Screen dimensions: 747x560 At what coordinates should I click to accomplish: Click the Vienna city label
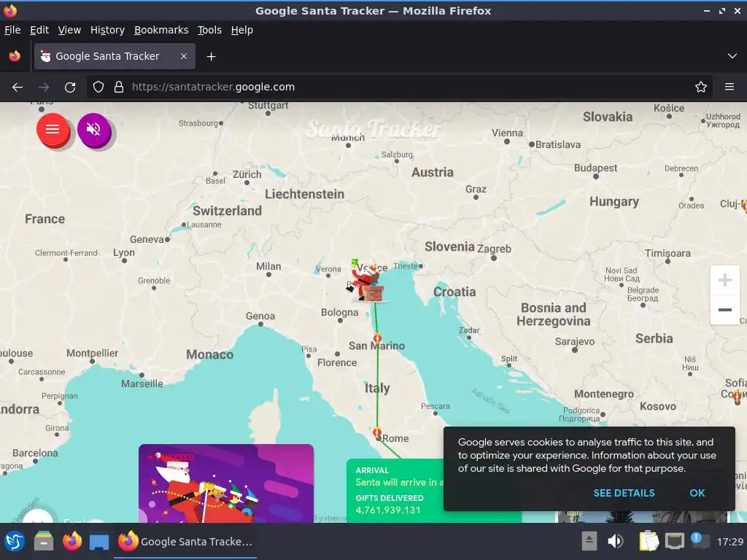(x=508, y=133)
